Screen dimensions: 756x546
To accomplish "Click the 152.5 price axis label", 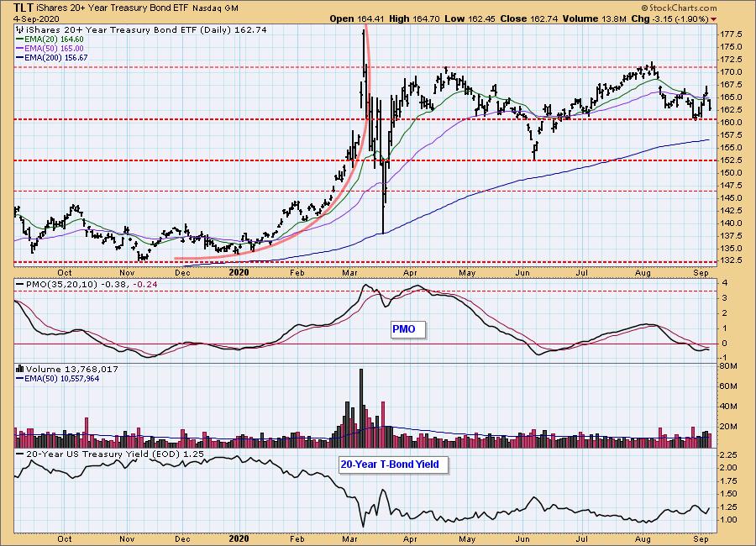I will click(x=730, y=160).
